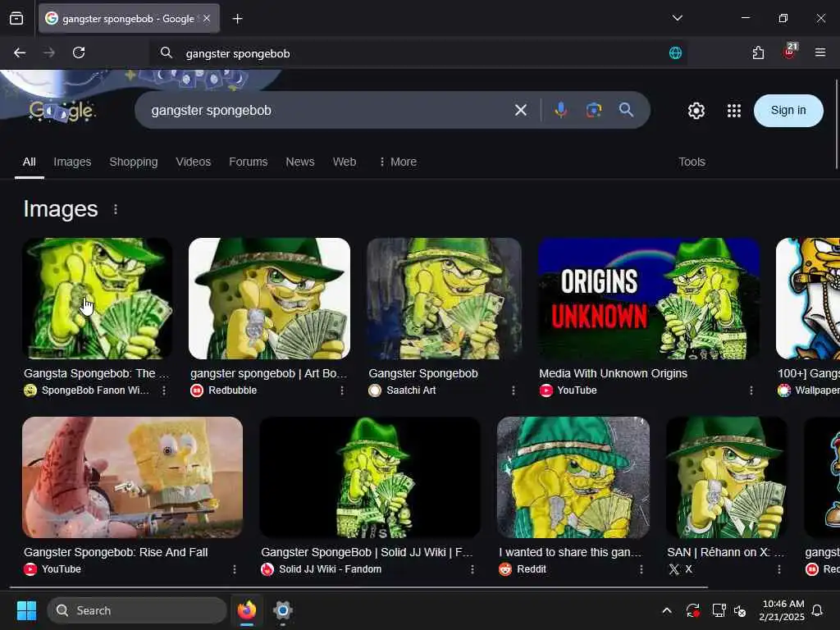This screenshot has width=840, height=630.
Task: Show hidden system tray icons
Action: click(x=666, y=610)
